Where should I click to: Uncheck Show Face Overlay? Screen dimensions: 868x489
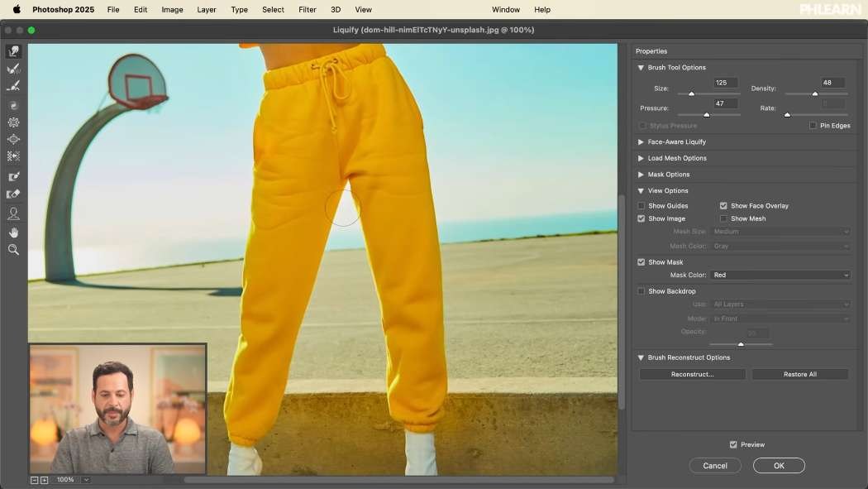pyautogui.click(x=723, y=205)
